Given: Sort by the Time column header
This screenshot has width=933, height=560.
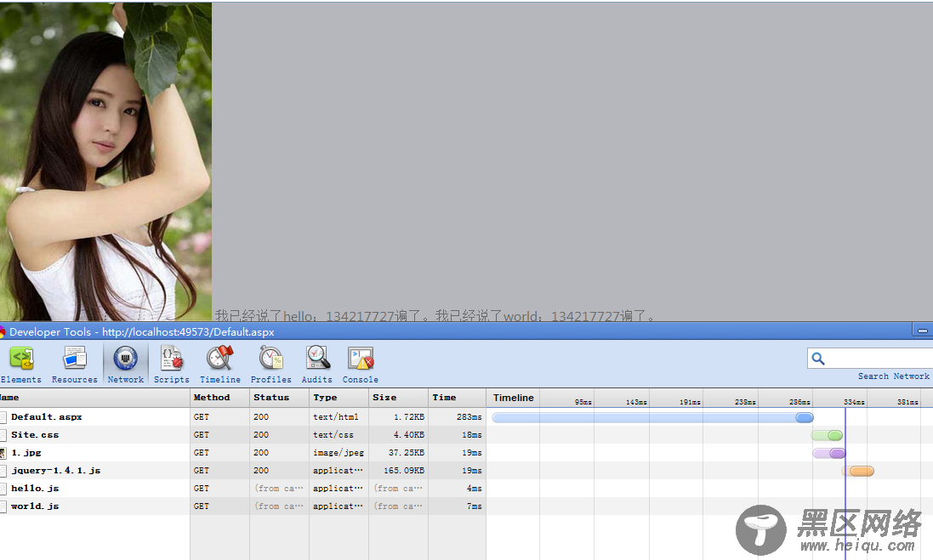Looking at the screenshot, I should click(x=457, y=398).
